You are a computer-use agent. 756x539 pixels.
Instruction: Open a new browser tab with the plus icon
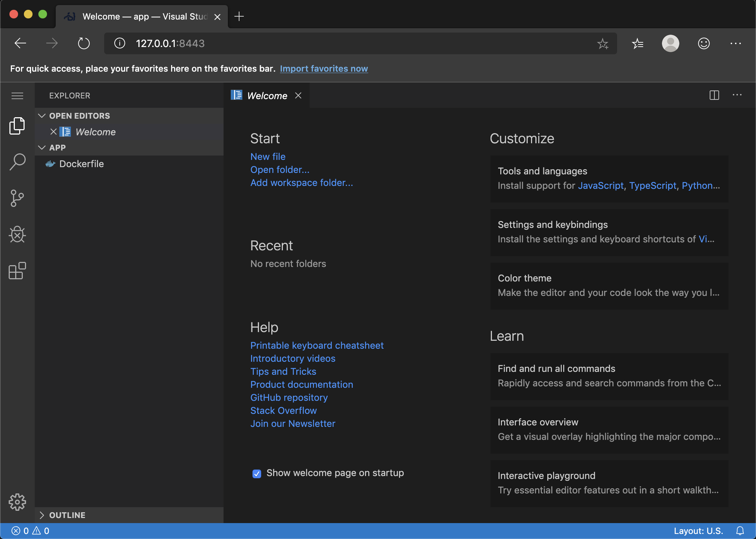239,16
